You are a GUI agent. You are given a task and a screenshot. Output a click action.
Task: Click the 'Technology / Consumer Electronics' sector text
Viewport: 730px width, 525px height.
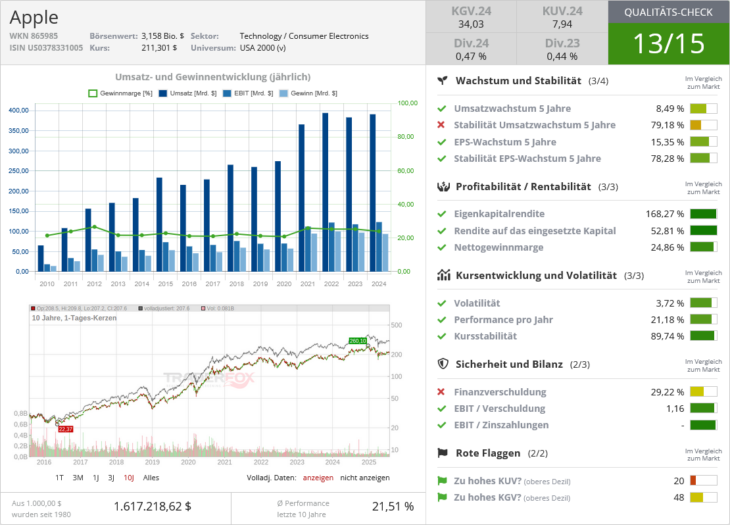coord(304,36)
